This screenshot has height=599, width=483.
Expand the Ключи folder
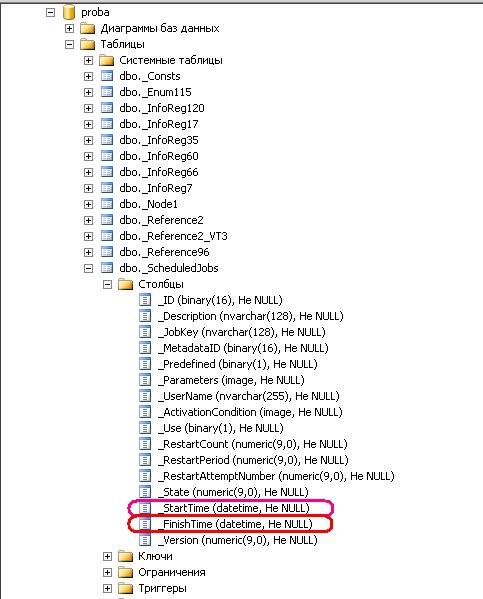pos(107,556)
